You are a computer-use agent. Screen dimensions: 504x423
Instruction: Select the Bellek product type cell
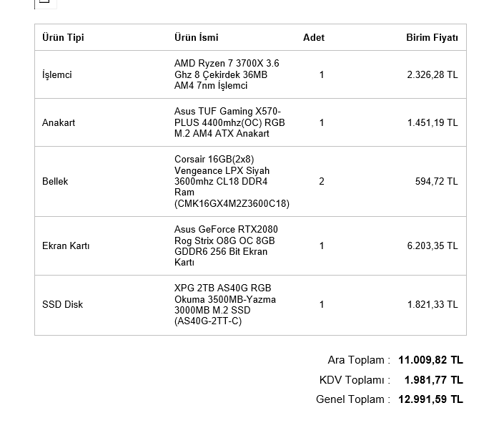coord(55,181)
